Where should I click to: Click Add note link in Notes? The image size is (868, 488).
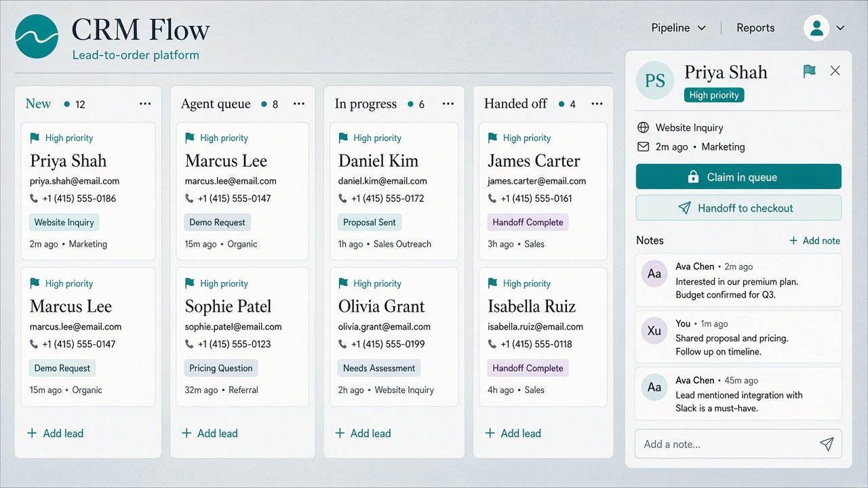click(814, 241)
